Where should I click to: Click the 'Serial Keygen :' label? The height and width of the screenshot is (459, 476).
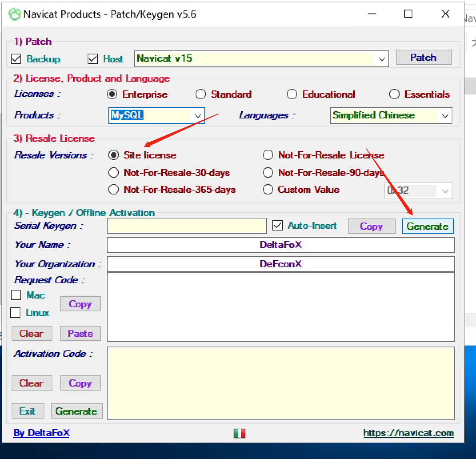pyautogui.click(x=48, y=226)
